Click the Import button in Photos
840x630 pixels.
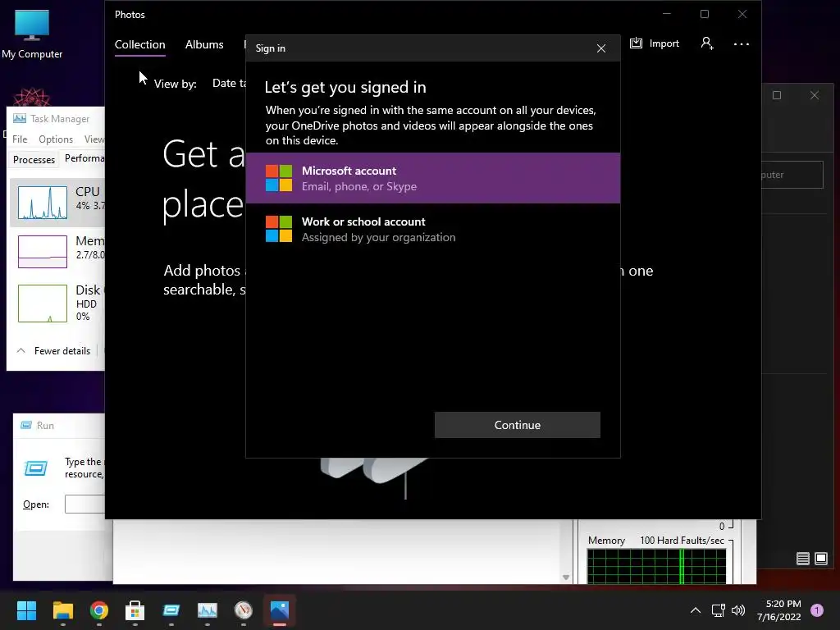tap(654, 43)
